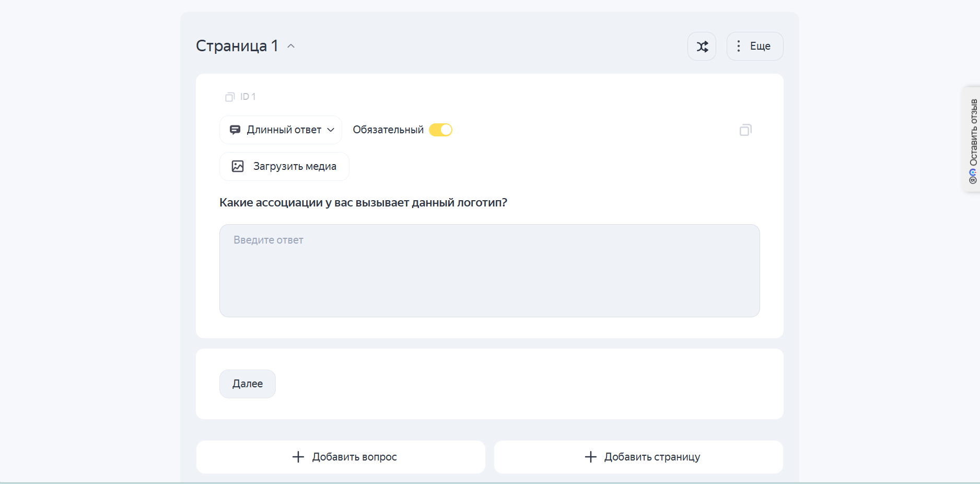Click the shuffle questions icon button
This screenshot has width=980, height=484.
point(702,47)
